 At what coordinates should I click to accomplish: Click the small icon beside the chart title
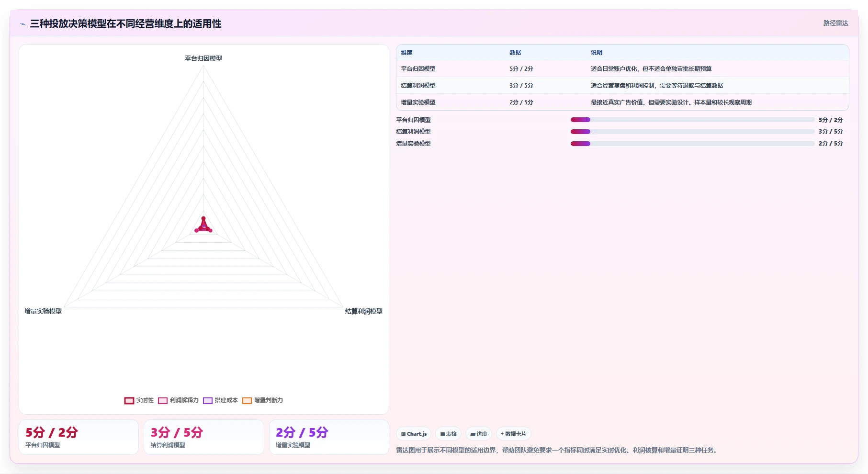(23, 24)
